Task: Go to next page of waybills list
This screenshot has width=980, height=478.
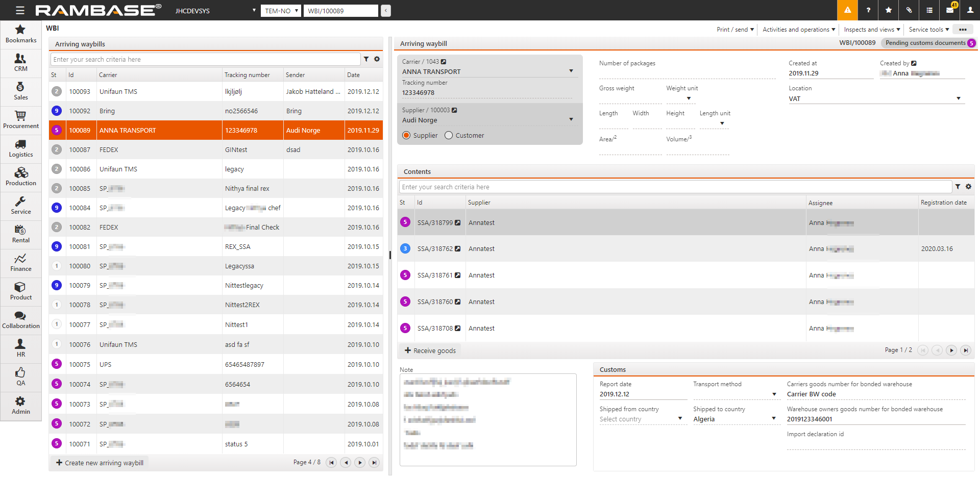Action: point(360,463)
